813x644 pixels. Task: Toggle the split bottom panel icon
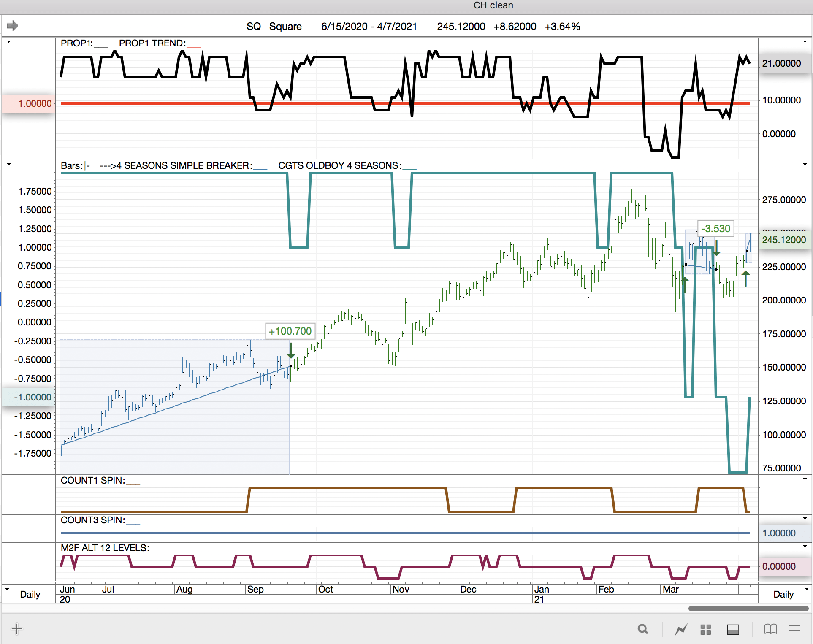(x=733, y=630)
